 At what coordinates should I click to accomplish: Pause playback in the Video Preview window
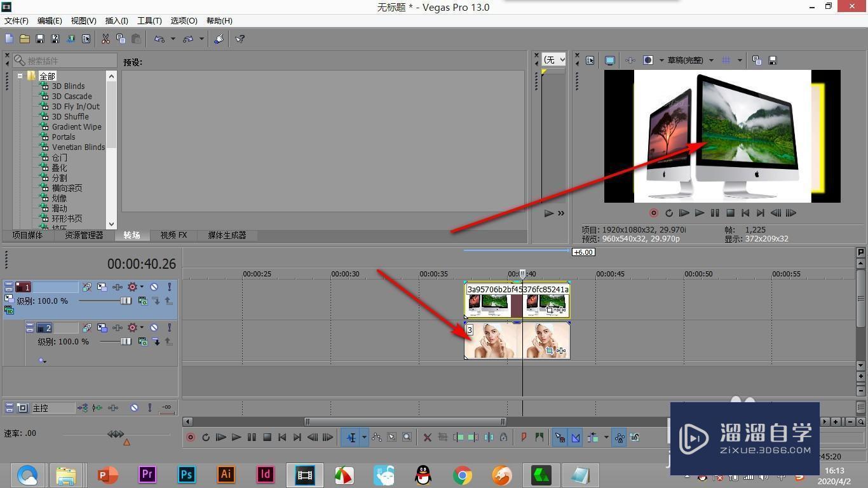(715, 213)
